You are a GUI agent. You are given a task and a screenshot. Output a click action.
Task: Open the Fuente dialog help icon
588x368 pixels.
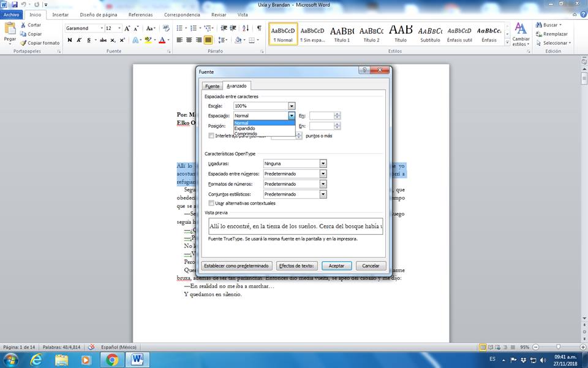pyautogui.click(x=364, y=71)
